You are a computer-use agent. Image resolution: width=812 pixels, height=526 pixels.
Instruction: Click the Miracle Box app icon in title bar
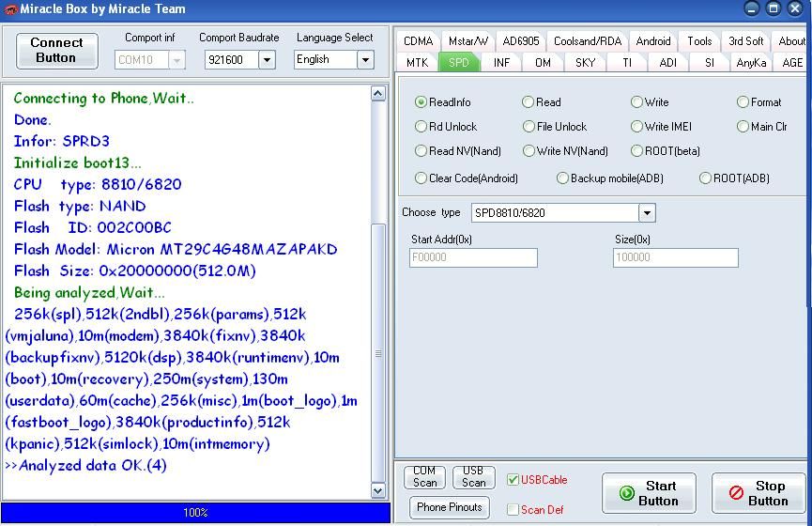(x=9, y=8)
